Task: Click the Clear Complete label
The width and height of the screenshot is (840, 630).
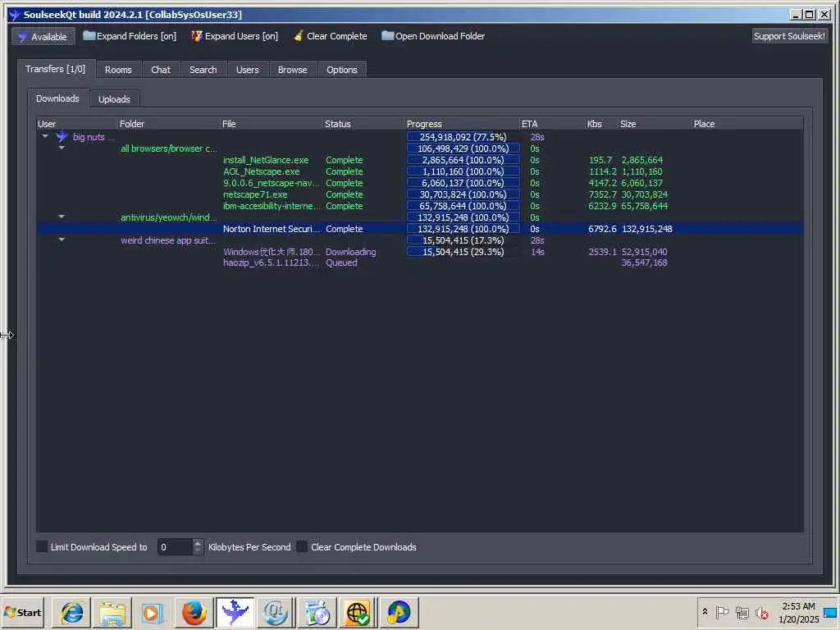Action: (337, 36)
